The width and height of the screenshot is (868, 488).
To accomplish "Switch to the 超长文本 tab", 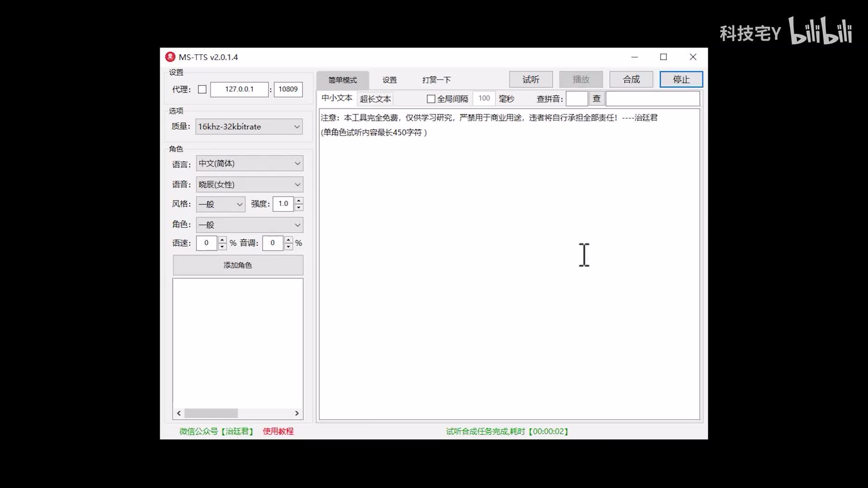I will click(375, 99).
